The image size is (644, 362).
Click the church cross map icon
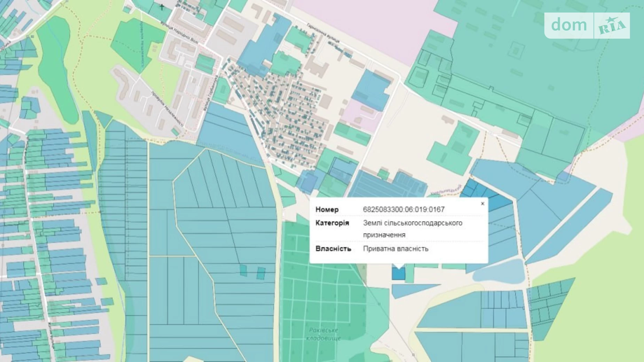tap(162, 6)
